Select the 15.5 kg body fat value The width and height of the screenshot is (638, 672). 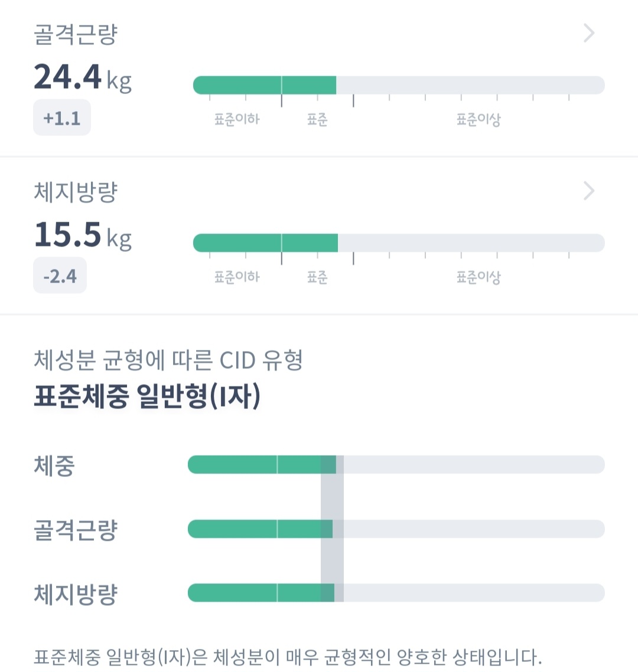[x=82, y=235]
